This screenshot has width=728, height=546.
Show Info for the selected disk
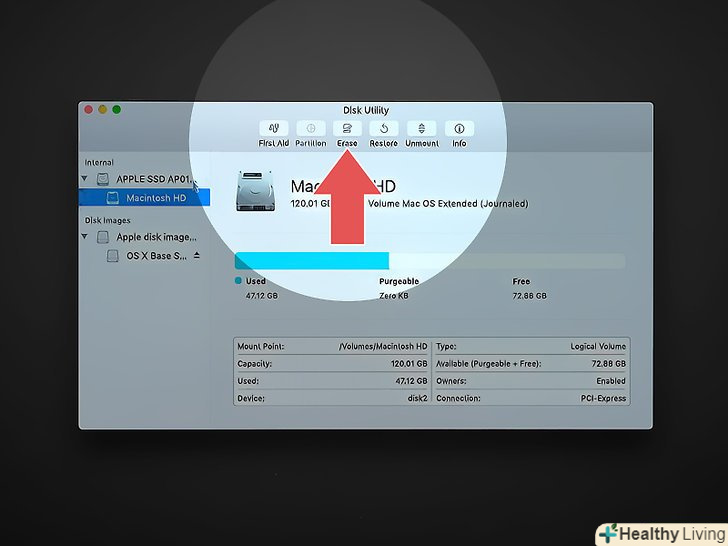[459, 129]
